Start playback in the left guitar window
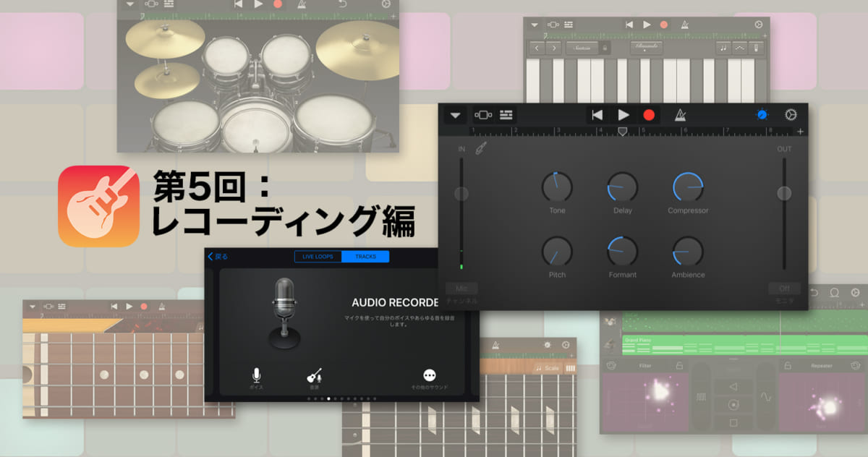 coord(129,307)
